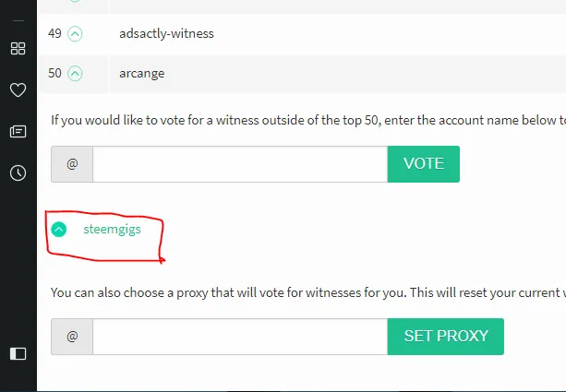
Task: Click the short dash separator in sidebar
Action: coord(18,21)
